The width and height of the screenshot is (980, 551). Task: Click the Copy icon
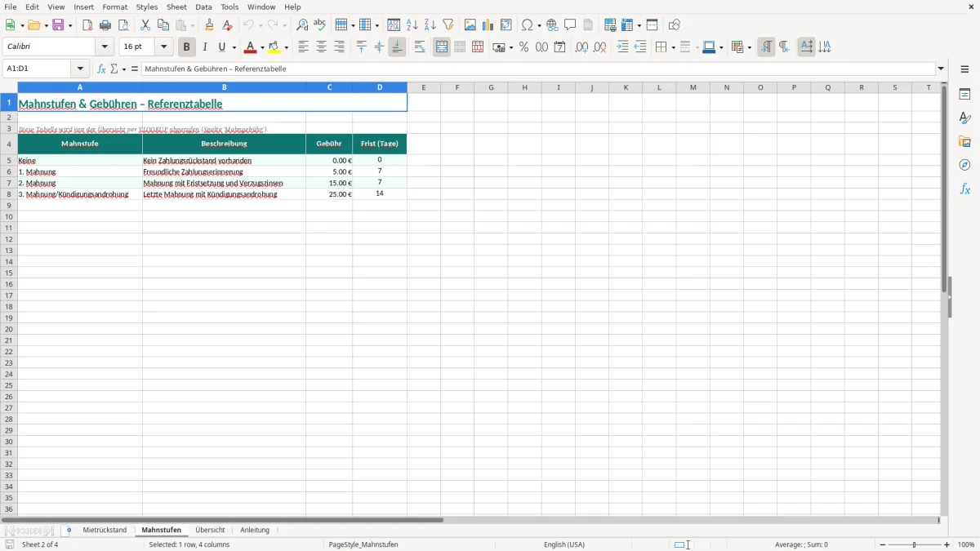[x=163, y=25]
